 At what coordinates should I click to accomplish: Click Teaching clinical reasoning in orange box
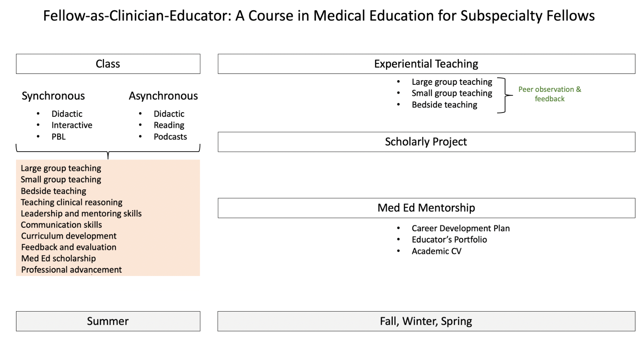click(x=72, y=202)
